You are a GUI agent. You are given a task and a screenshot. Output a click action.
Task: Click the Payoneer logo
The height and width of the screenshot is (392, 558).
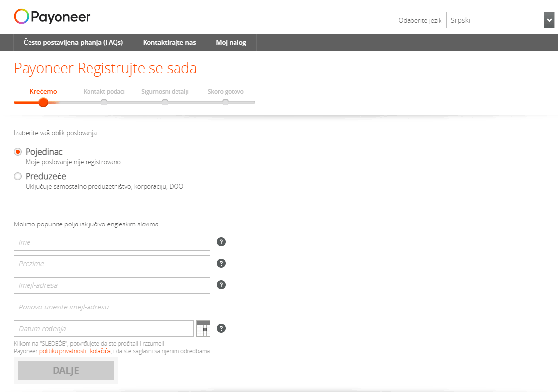pyautogui.click(x=52, y=17)
